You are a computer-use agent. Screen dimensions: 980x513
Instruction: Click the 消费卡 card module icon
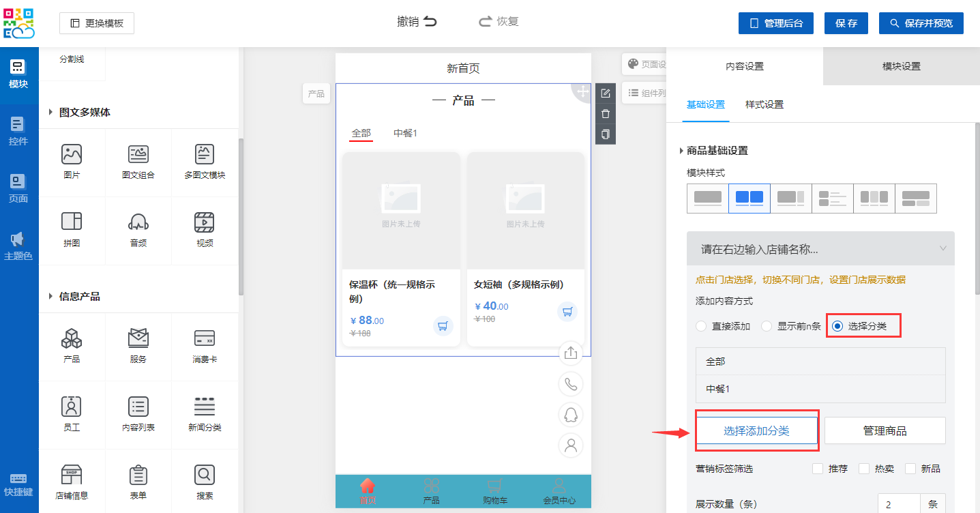pyautogui.click(x=205, y=345)
